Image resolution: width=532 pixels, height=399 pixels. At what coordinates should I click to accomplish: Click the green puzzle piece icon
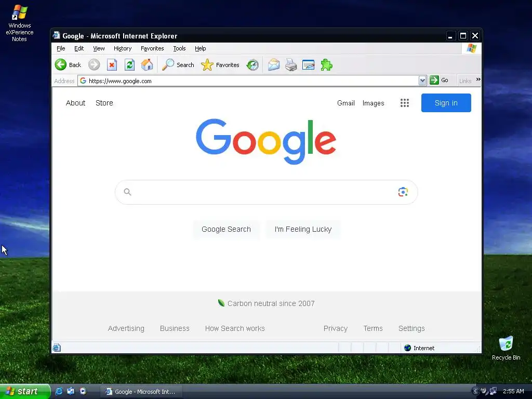pyautogui.click(x=326, y=65)
